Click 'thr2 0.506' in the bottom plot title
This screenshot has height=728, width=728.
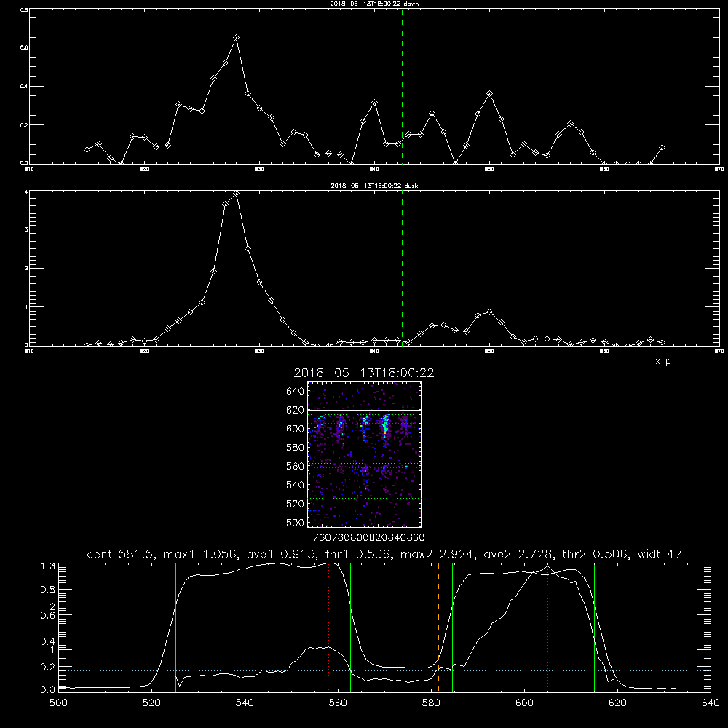click(595, 554)
